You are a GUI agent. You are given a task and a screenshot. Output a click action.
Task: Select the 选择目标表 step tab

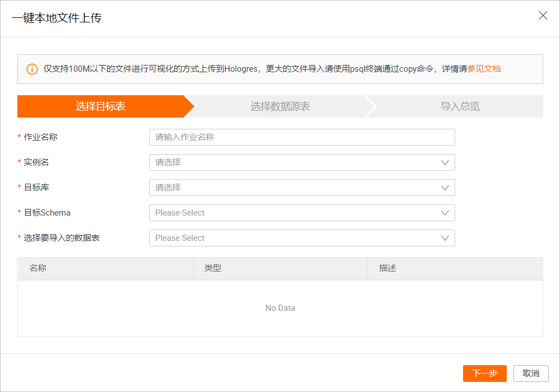tap(101, 106)
